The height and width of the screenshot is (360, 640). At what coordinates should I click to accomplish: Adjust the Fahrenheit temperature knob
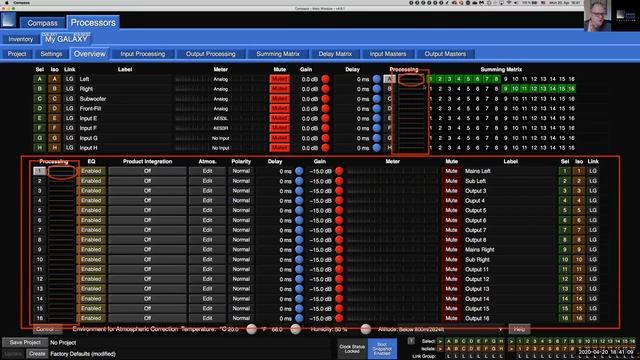pos(296,329)
